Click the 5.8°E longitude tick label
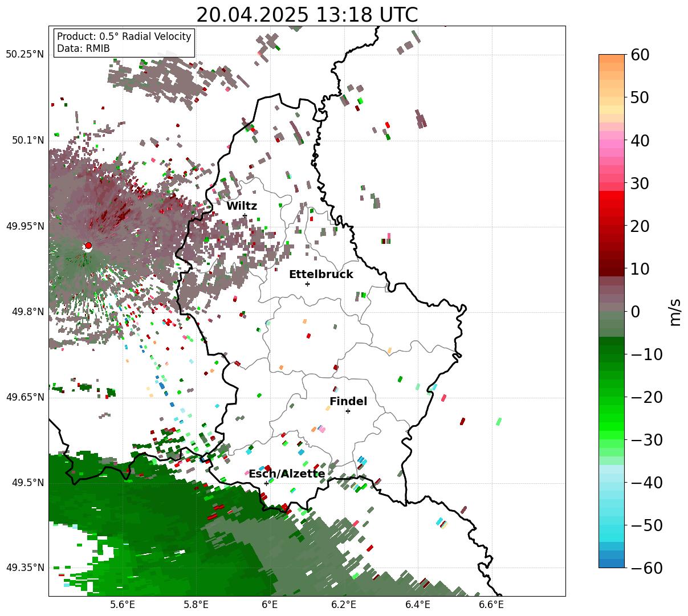688x616 pixels. [196, 605]
